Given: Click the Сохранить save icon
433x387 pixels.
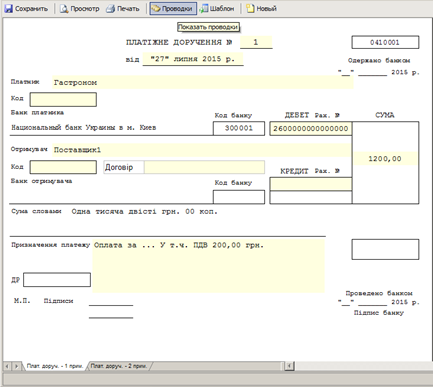Looking at the screenshot, I should coord(9,9).
